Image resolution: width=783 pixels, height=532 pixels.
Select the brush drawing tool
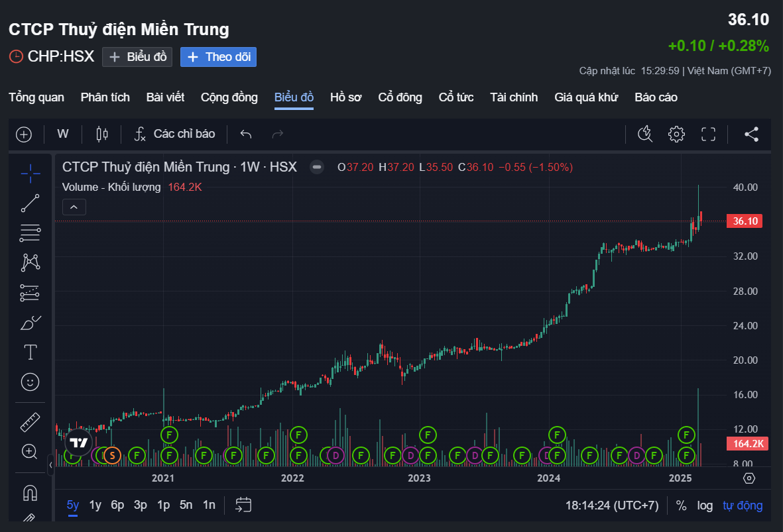[30, 323]
